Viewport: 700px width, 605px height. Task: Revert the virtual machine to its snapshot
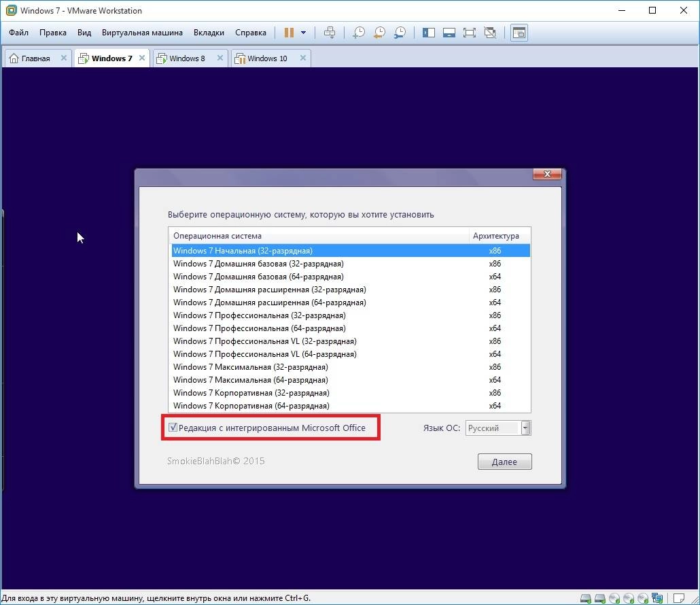click(379, 33)
